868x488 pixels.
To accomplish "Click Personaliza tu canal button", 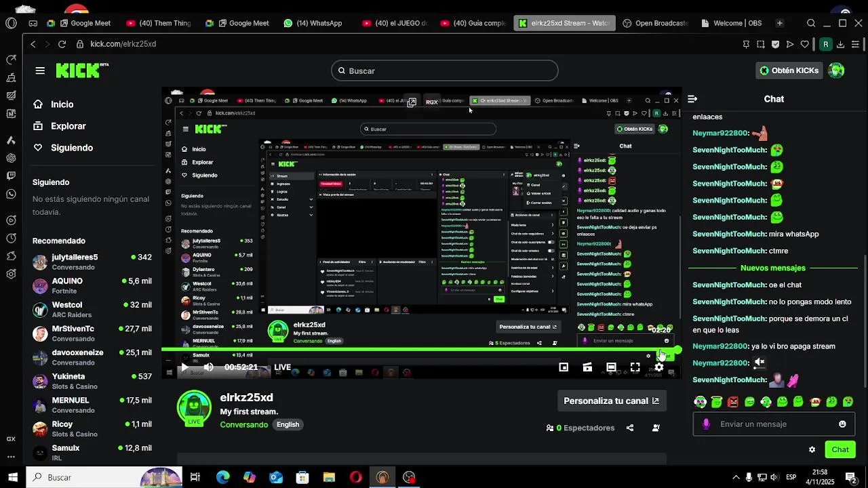I will [x=611, y=401].
